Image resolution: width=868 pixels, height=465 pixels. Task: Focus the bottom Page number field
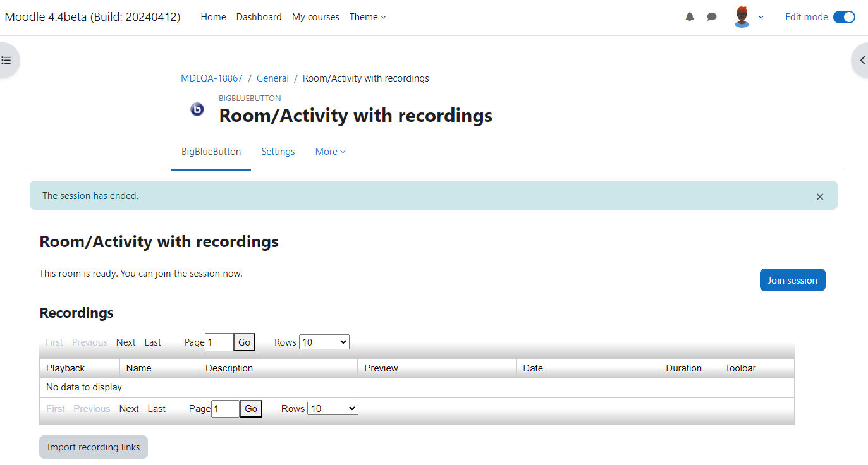pos(226,409)
